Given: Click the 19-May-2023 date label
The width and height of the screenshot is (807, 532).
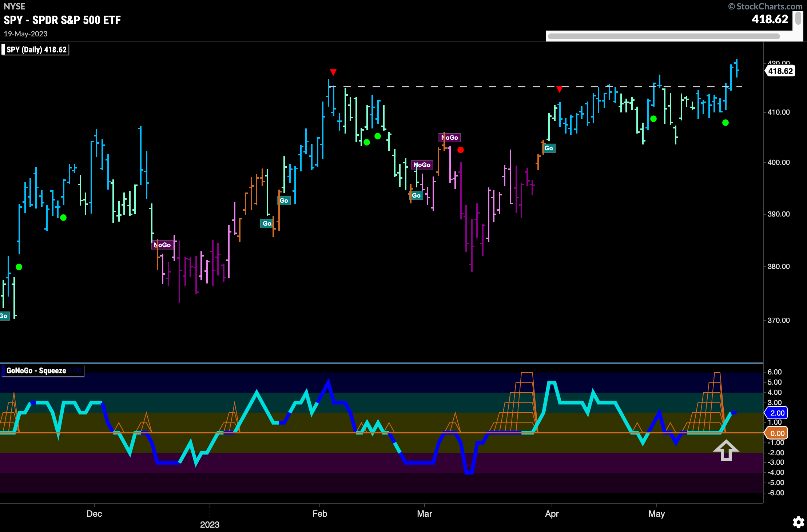Looking at the screenshot, I should click(x=26, y=34).
